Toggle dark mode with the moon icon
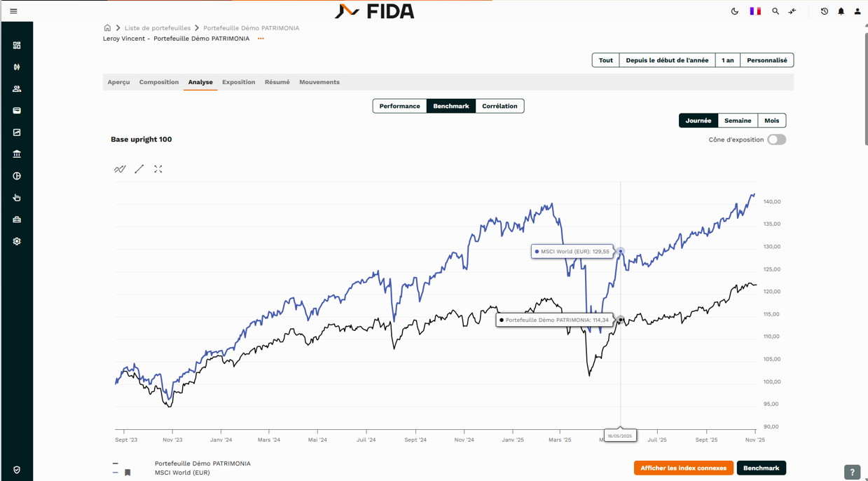The height and width of the screenshot is (481, 868). [735, 11]
